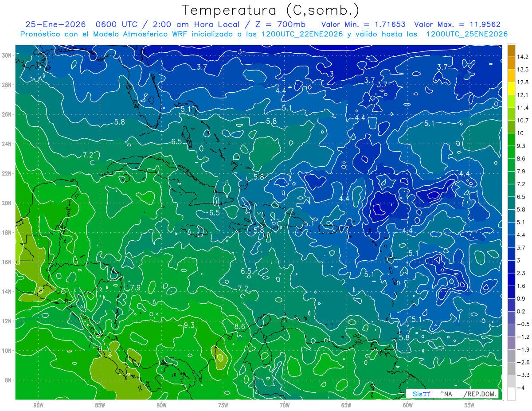Viewport: 532px width, 411px height.
Task: Click the 14N latitude axis label
Action: pyautogui.click(x=6, y=291)
